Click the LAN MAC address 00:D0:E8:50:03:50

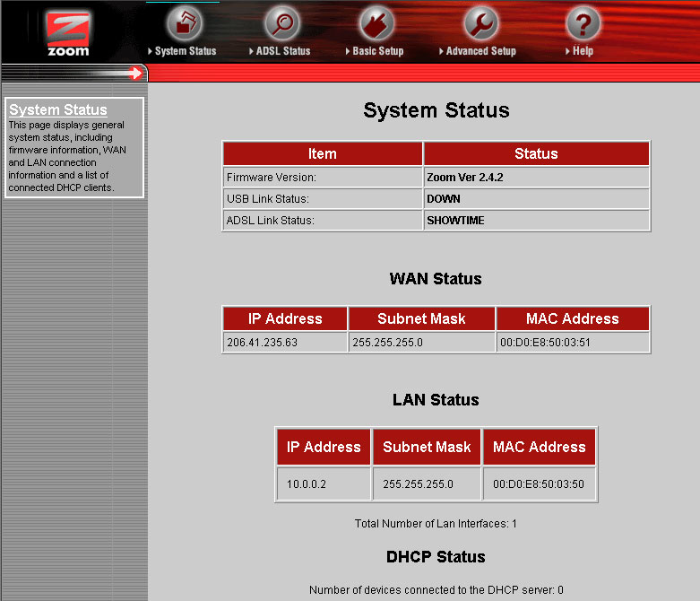pyautogui.click(x=539, y=484)
